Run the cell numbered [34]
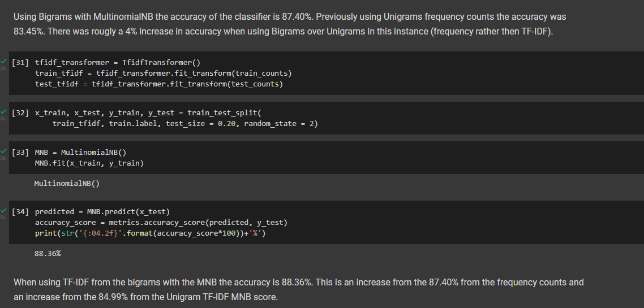This screenshot has width=644, height=308. coord(20,212)
